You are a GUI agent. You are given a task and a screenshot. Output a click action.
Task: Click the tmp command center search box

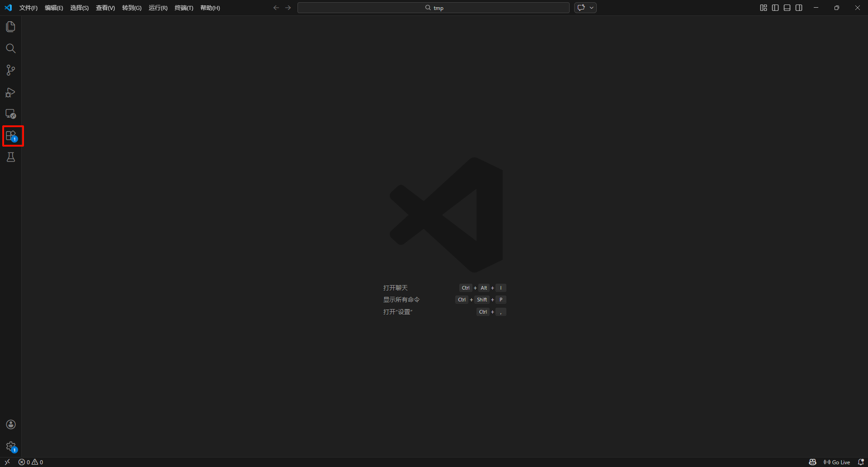434,8
